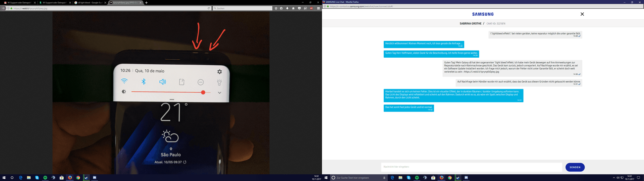The width and height of the screenshot is (644, 181).
Task: Close the Samsung chat with X
Action: [582, 14]
